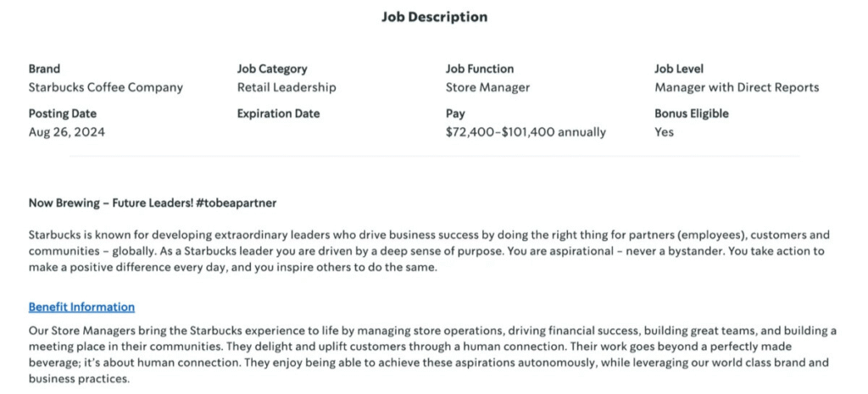
Task: Click the Brand field label
Action: (x=44, y=69)
